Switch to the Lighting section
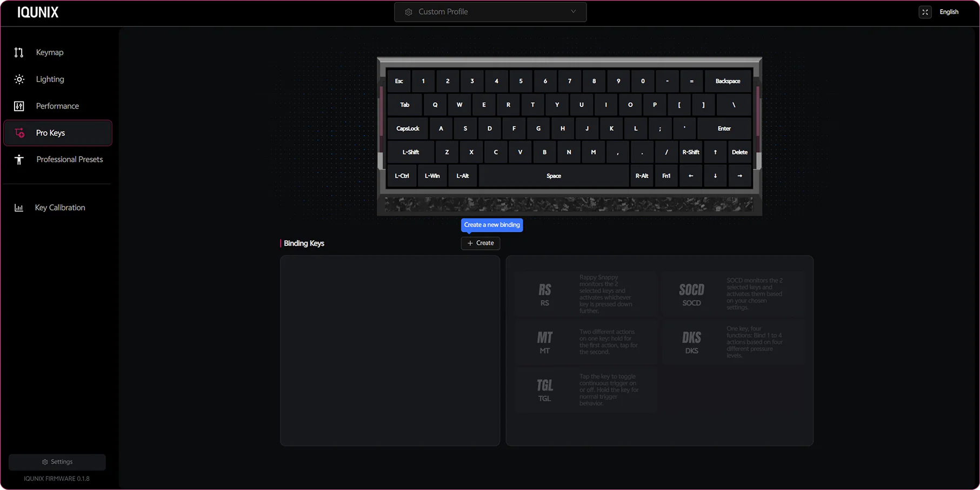The width and height of the screenshot is (980, 490). pyautogui.click(x=50, y=79)
